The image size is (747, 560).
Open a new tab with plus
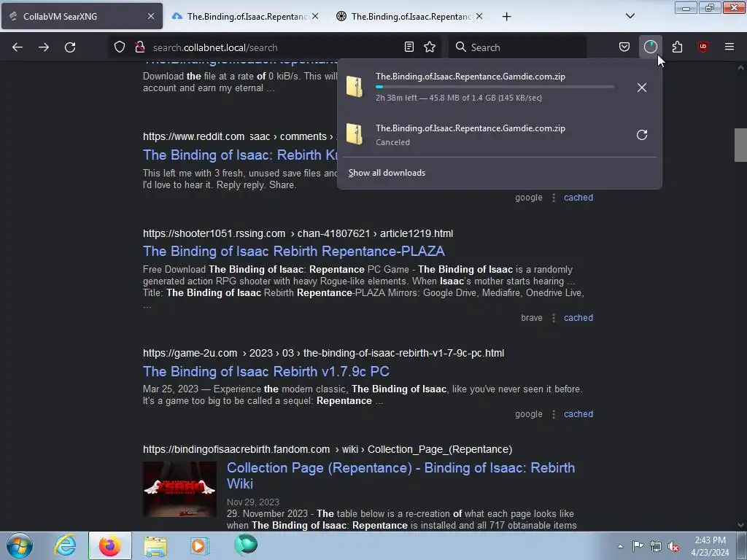(x=506, y=17)
